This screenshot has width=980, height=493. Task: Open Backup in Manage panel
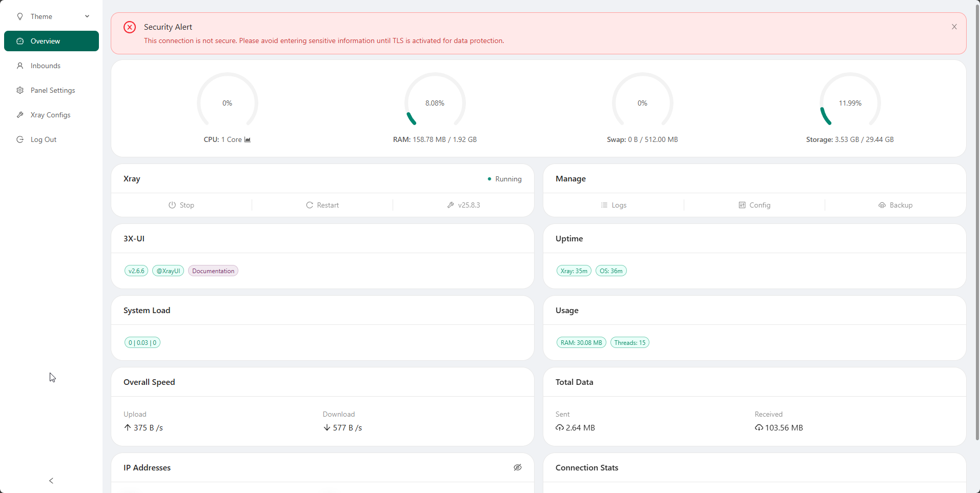tap(895, 205)
